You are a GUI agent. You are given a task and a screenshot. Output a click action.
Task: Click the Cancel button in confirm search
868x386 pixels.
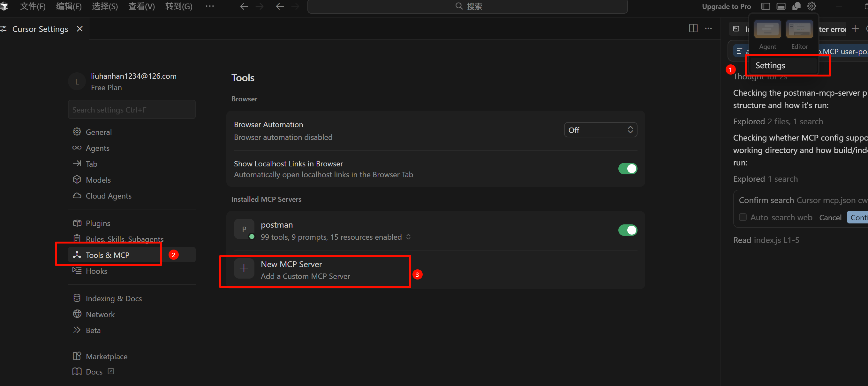(830, 217)
